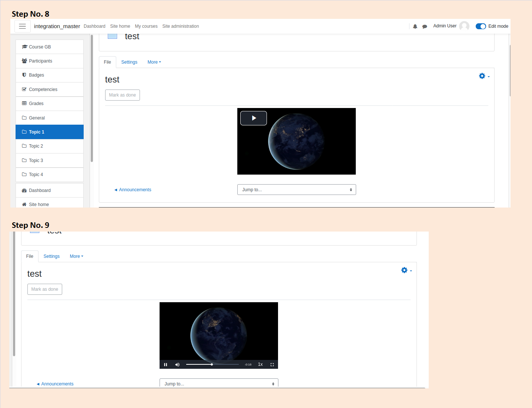Mute the video volume icon
Screen dimensions: 532x408
click(177, 365)
